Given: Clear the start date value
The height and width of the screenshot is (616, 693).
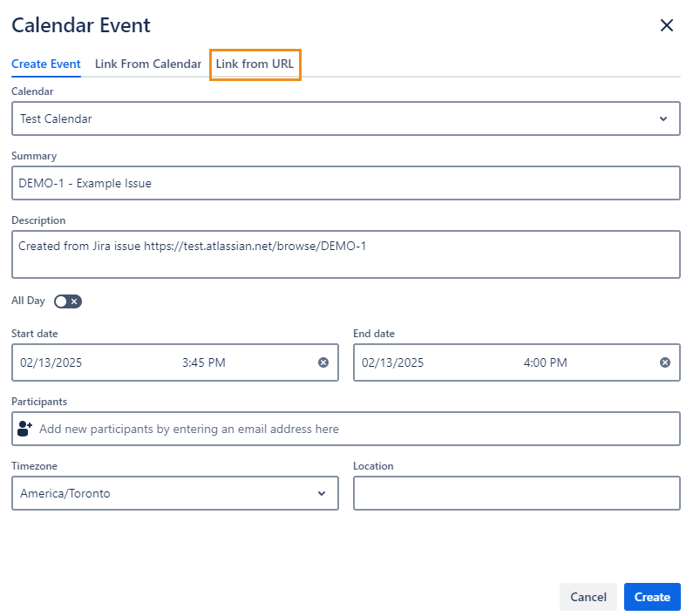Looking at the screenshot, I should pos(323,362).
